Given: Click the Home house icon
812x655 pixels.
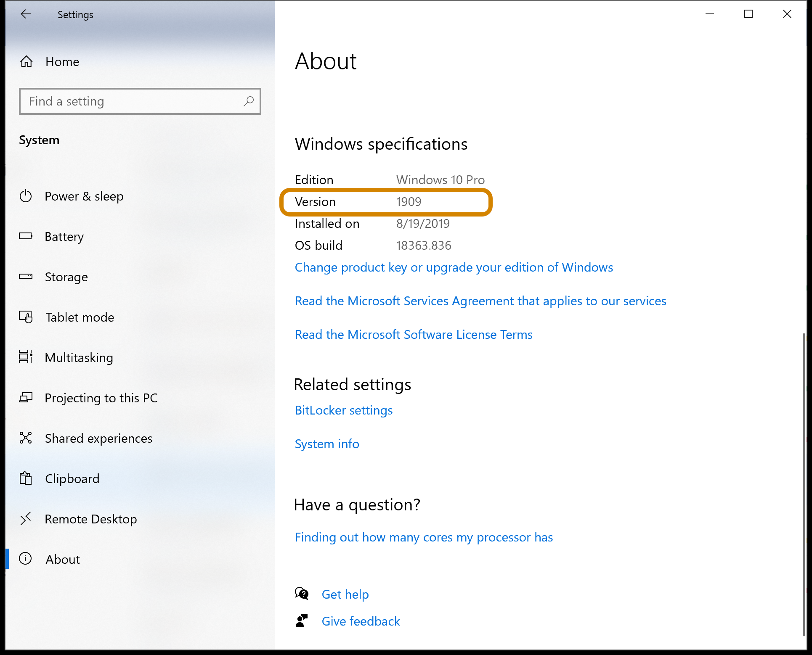Looking at the screenshot, I should point(27,62).
